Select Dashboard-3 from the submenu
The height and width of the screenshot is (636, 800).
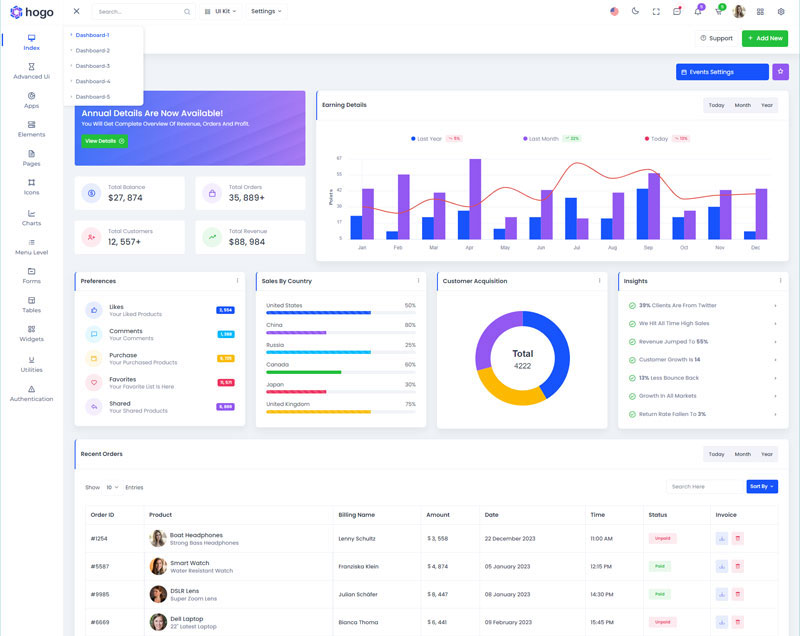tap(93, 66)
